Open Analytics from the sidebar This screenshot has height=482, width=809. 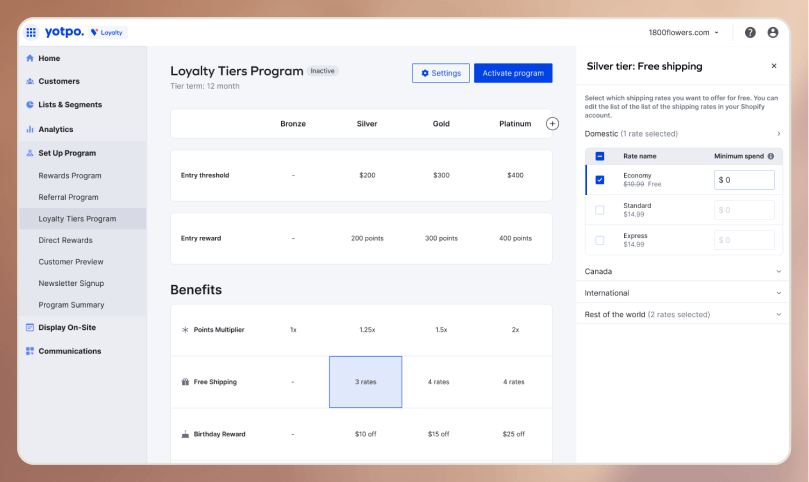tap(55, 129)
